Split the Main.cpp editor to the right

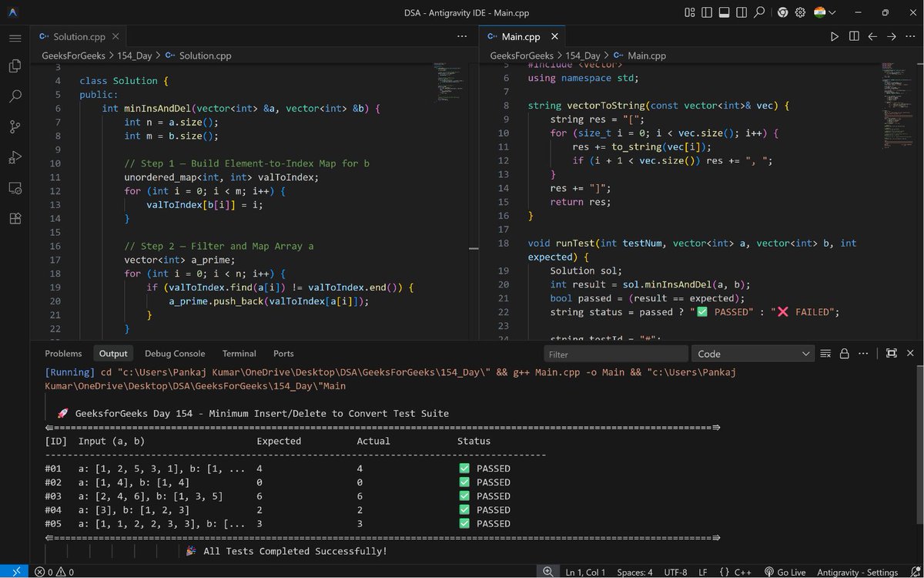point(854,36)
